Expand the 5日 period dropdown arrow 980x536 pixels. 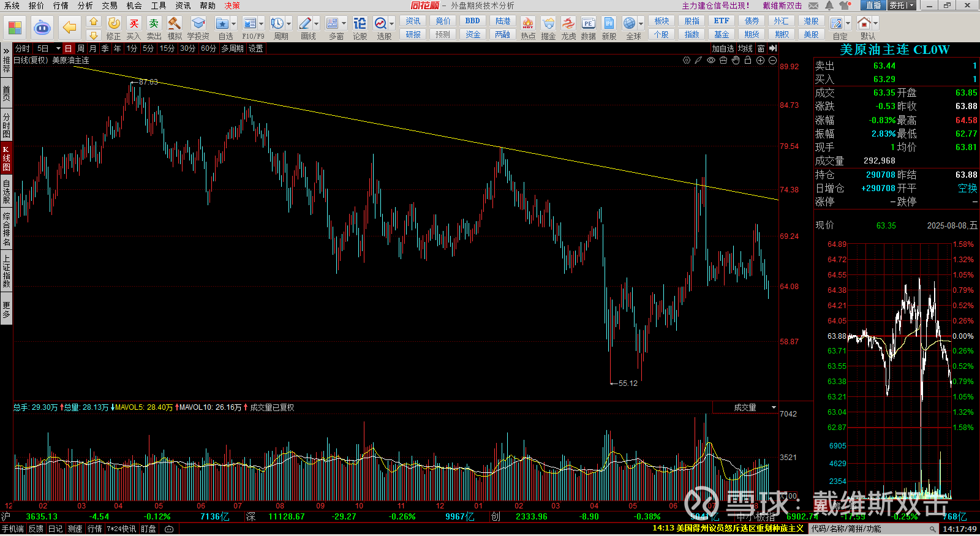58,48
